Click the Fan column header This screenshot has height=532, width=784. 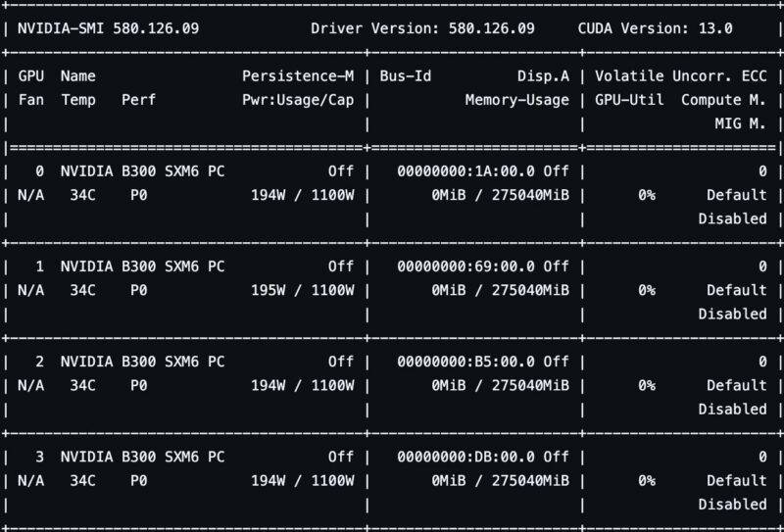[x=31, y=100]
